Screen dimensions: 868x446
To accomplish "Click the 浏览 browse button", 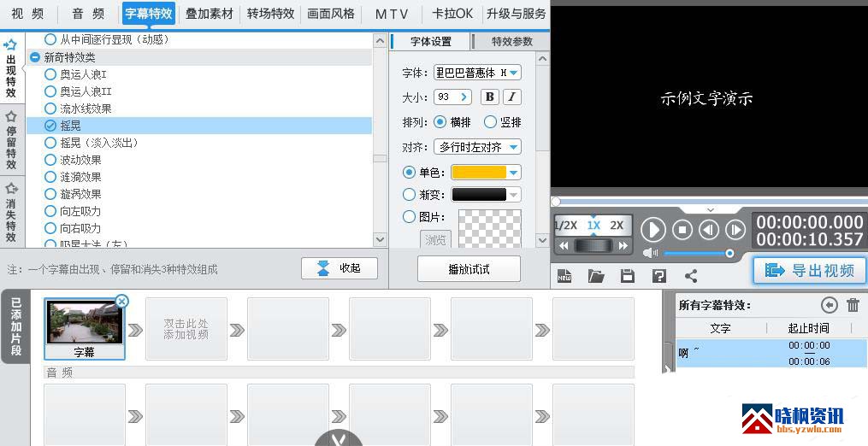I will click(x=435, y=239).
